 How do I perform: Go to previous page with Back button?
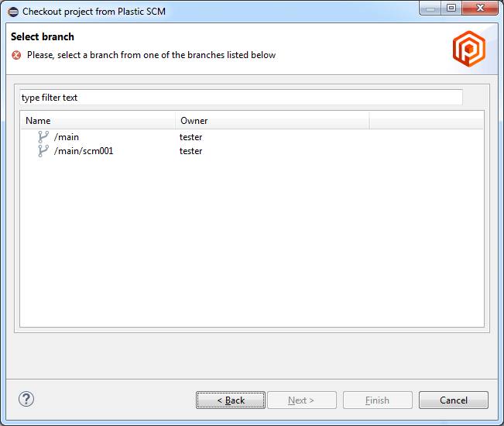coord(231,400)
